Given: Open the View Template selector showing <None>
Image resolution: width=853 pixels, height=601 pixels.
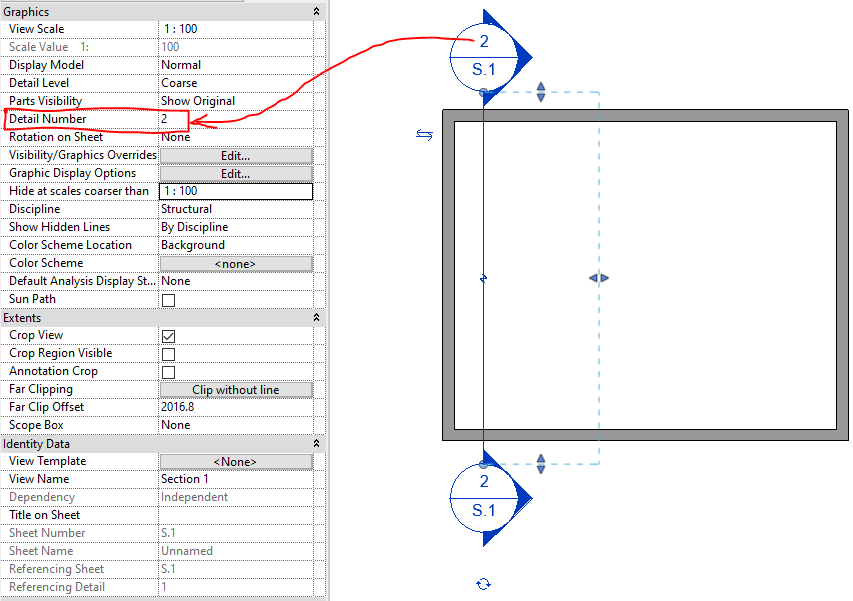Looking at the screenshot, I should pos(235,461).
